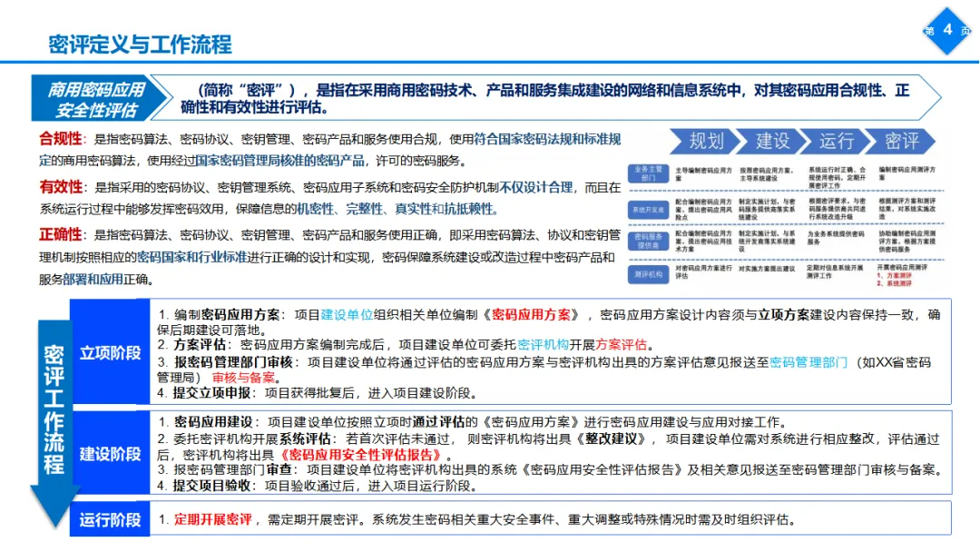The width and height of the screenshot is (980, 552).
Task: Click the red text 定期开展密评
Action: tap(213, 519)
